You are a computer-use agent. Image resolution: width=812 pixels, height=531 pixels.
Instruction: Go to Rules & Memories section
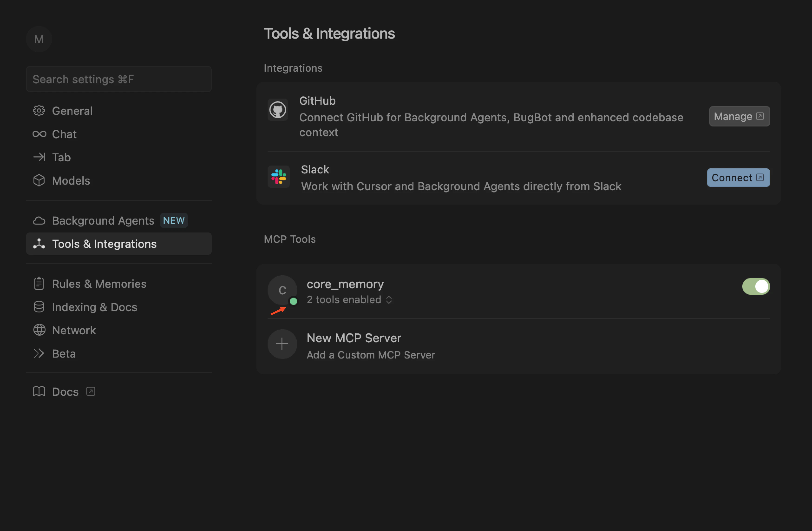[x=99, y=284]
